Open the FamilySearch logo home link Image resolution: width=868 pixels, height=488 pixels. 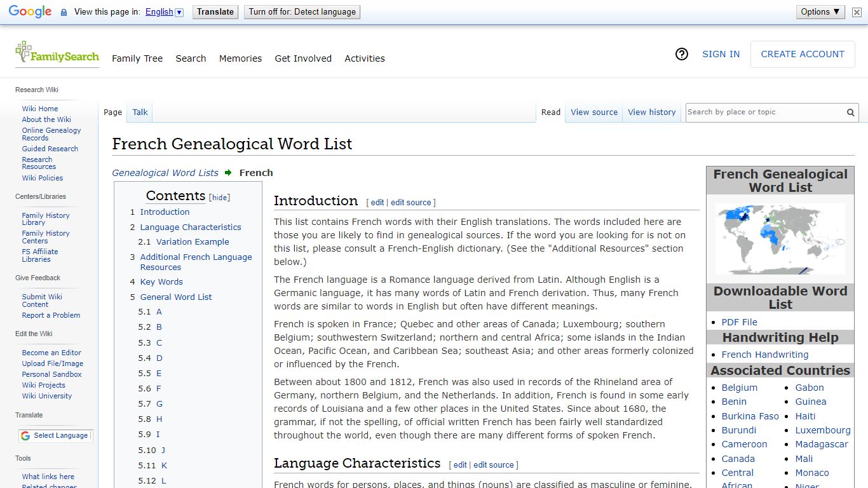coord(57,54)
